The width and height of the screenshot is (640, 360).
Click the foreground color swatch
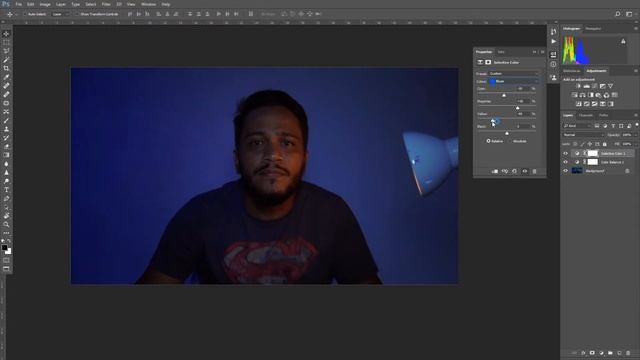point(4,247)
